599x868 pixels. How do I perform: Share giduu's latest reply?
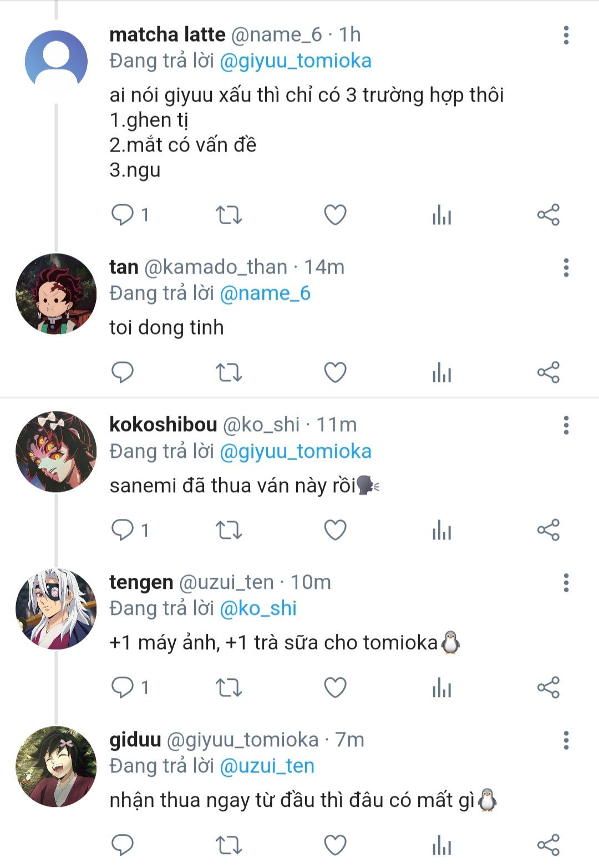pyautogui.click(x=548, y=845)
